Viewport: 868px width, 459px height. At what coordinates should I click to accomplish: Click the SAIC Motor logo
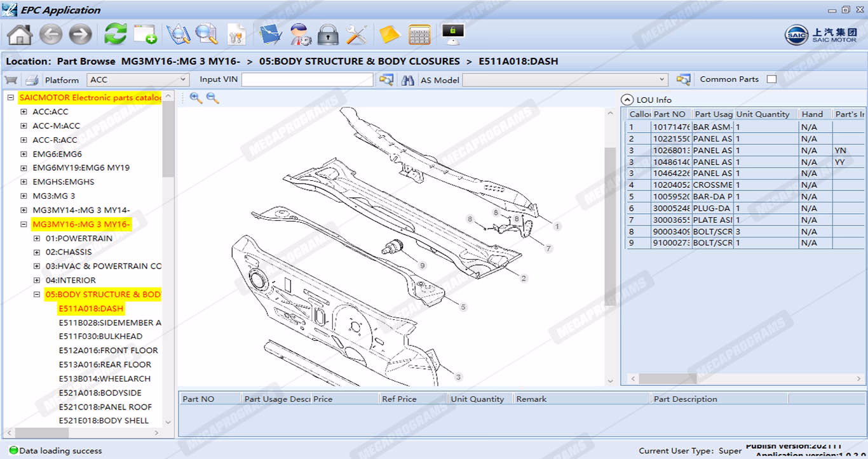821,35
